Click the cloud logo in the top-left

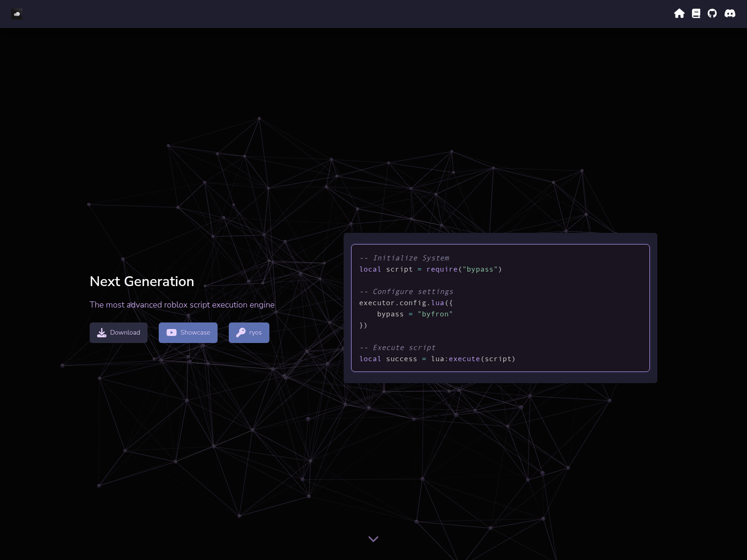point(17,14)
